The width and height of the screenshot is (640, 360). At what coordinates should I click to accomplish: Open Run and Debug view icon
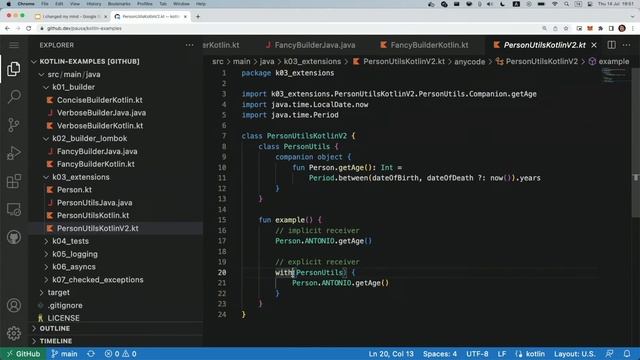tap(13, 153)
